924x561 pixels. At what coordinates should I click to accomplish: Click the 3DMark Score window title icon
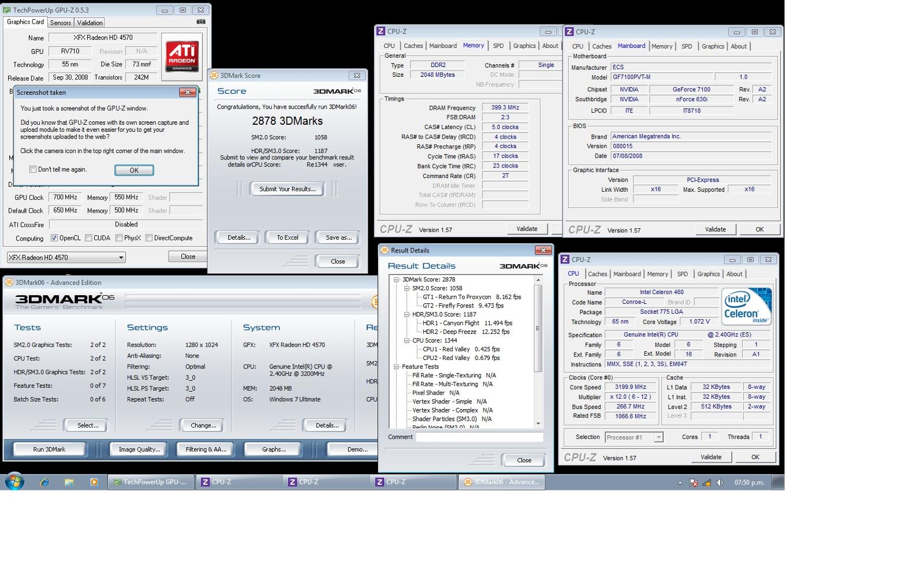[x=214, y=75]
